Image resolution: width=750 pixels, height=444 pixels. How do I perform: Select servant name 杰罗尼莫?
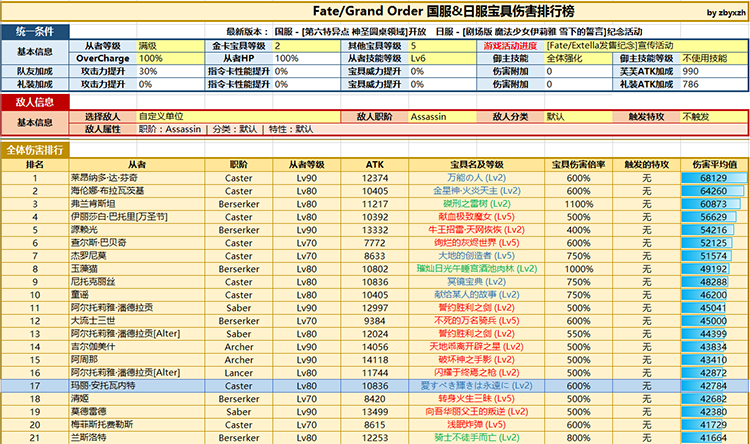88,255
